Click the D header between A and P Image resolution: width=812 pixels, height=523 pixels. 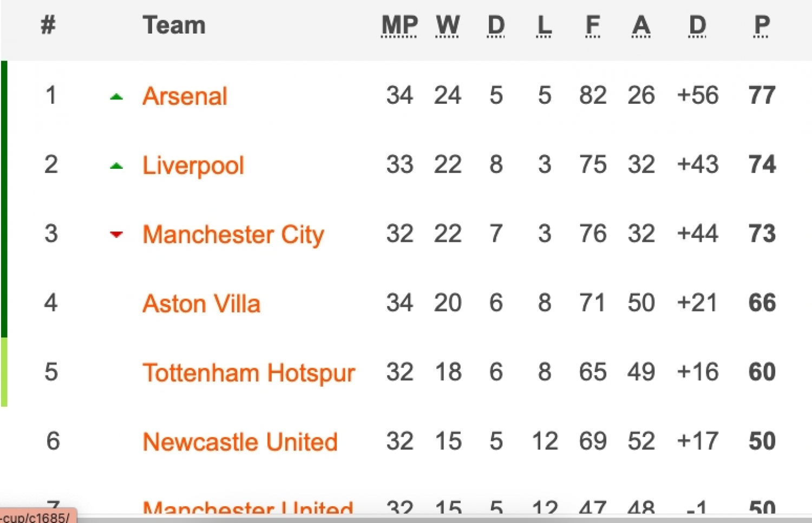[697, 25]
